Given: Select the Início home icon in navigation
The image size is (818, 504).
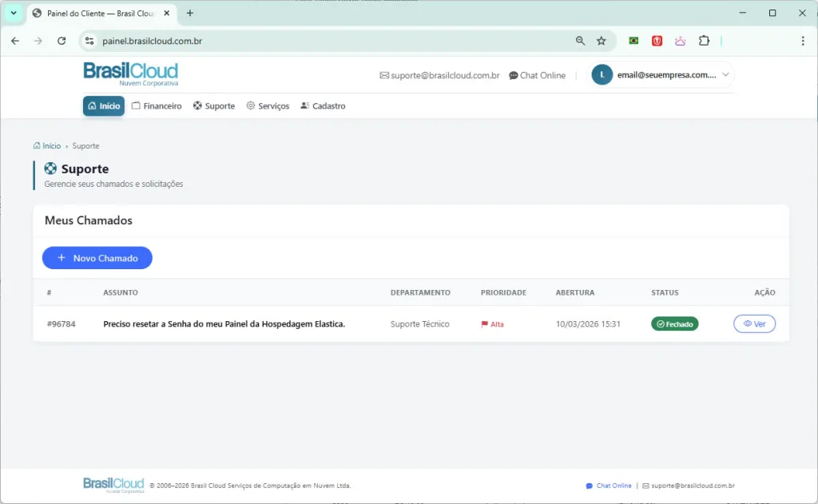Looking at the screenshot, I should point(93,105).
